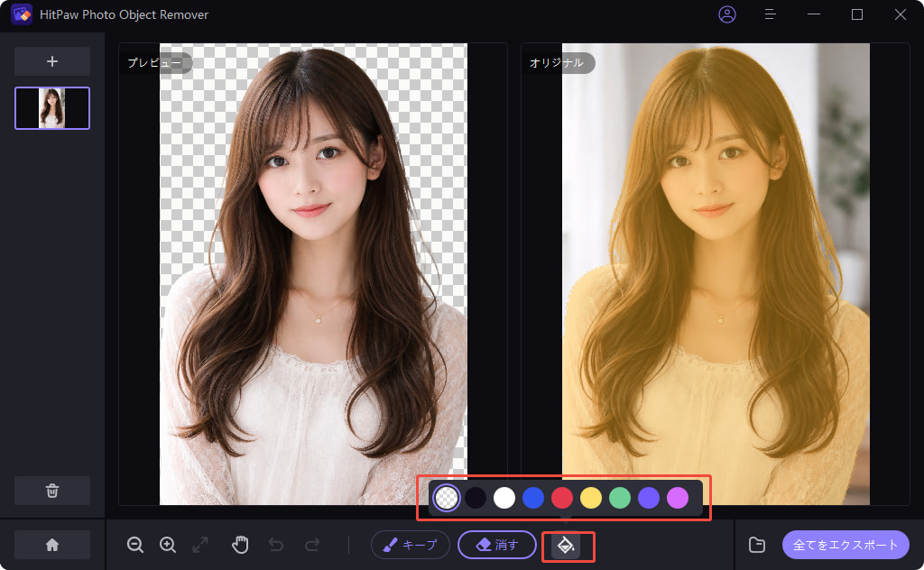This screenshot has width=924, height=570.
Task: Open the user account profile icon
Action: pyautogui.click(x=727, y=14)
